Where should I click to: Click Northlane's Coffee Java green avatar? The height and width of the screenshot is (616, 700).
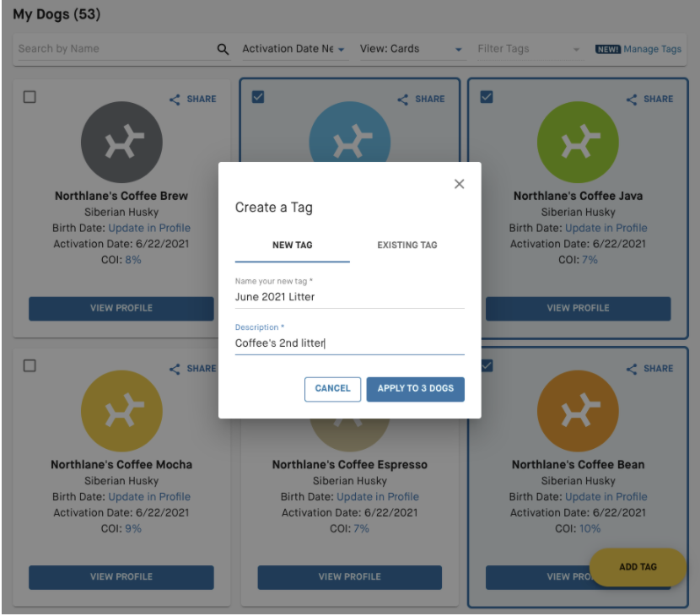pyautogui.click(x=578, y=144)
